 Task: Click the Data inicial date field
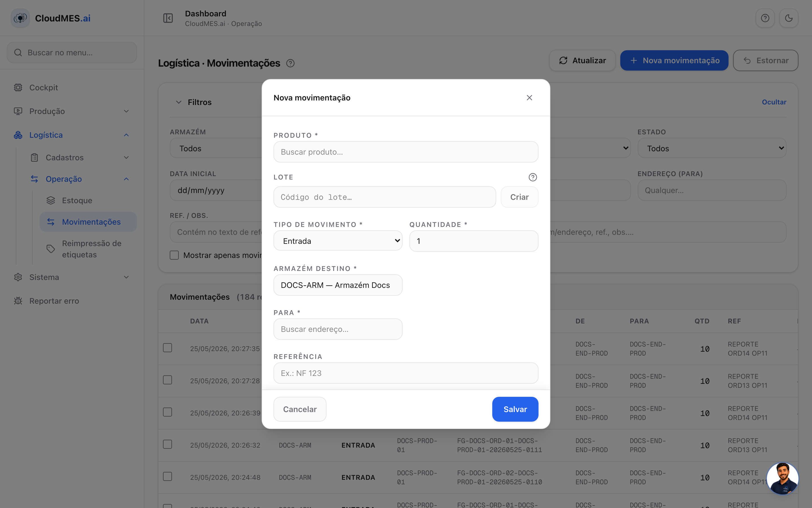pyautogui.click(x=216, y=190)
